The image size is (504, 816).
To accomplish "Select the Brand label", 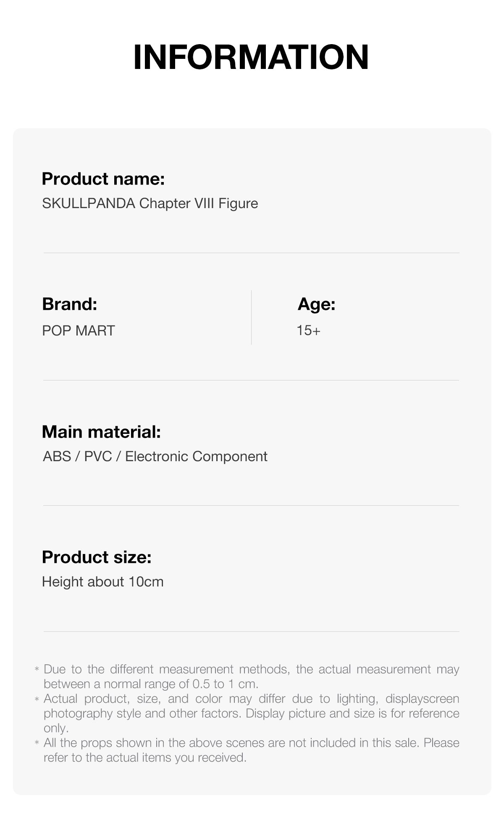I will (69, 304).
